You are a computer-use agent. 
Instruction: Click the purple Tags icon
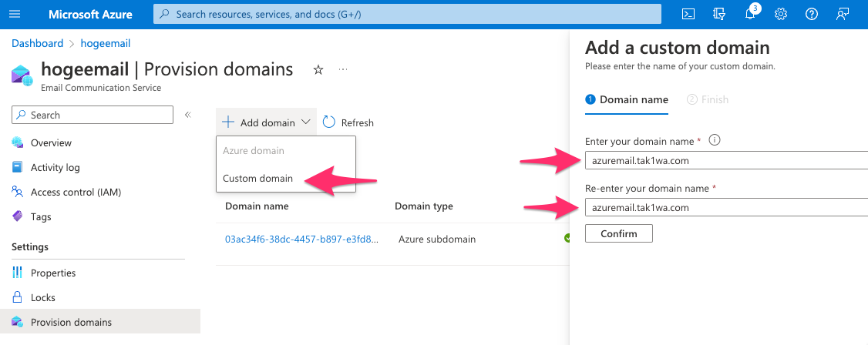coord(18,216)
